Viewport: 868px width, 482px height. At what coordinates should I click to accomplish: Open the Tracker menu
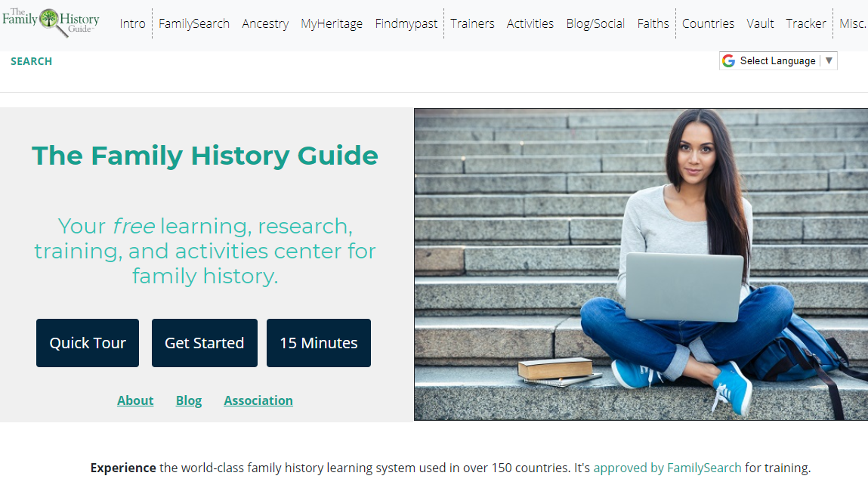(805, 23)
